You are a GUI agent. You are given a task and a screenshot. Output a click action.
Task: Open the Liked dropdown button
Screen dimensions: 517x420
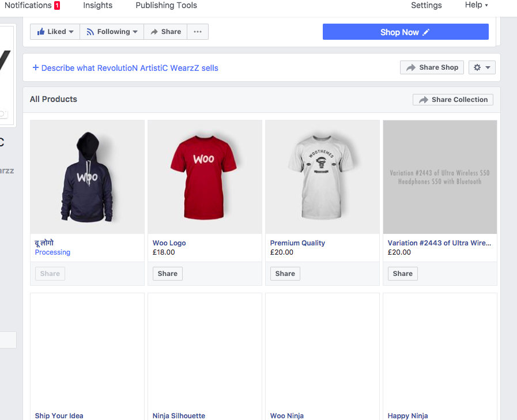(55, 32)
